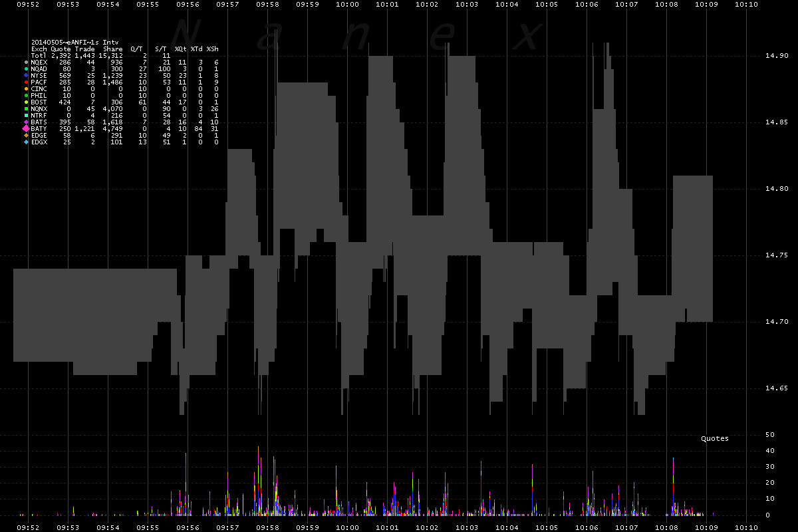Click the 14.85 price axis label

[778, 122]
